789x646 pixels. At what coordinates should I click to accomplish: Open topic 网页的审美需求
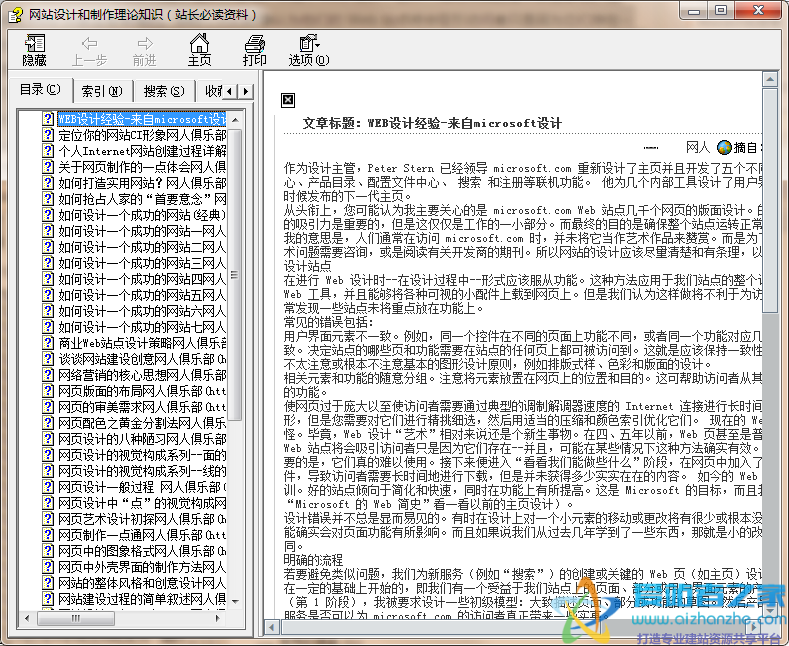[142, 407]
